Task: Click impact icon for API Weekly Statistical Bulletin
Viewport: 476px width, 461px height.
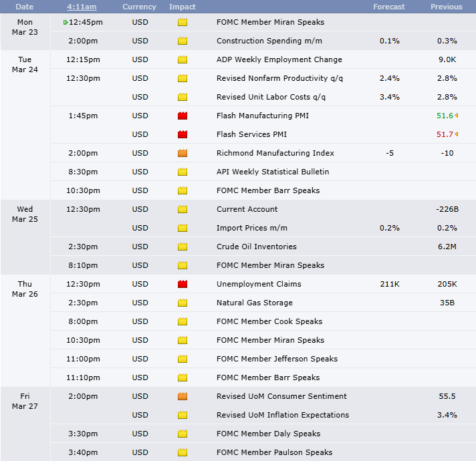Action: pyautogui.click(x=183, y=172)
